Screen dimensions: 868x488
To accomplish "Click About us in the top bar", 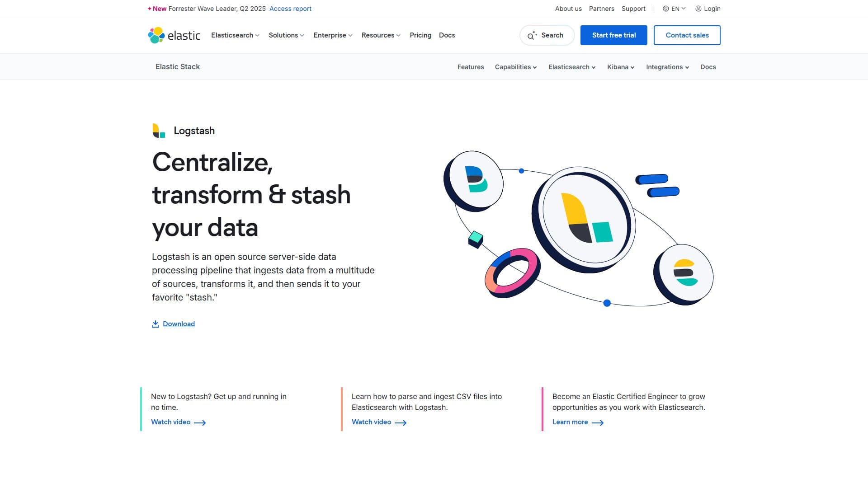I will pyautogui.click(x=568, y=9).
